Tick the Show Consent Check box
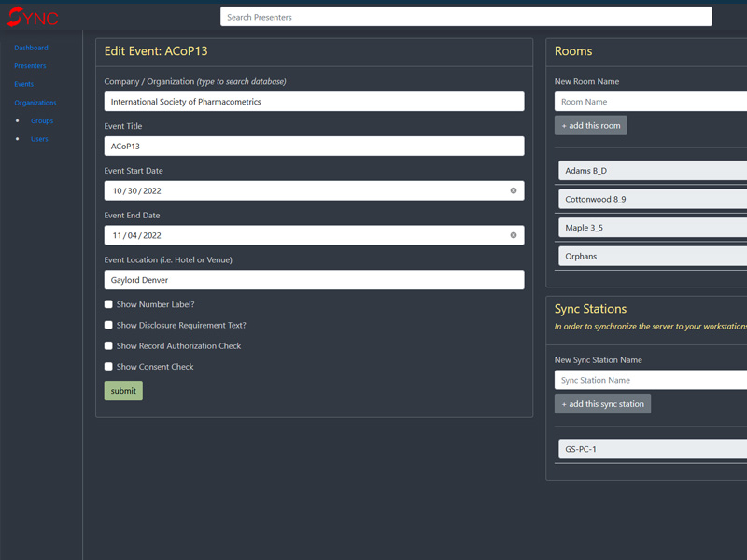This screenshot has width=747, height=560. click(x=108, y=366)
